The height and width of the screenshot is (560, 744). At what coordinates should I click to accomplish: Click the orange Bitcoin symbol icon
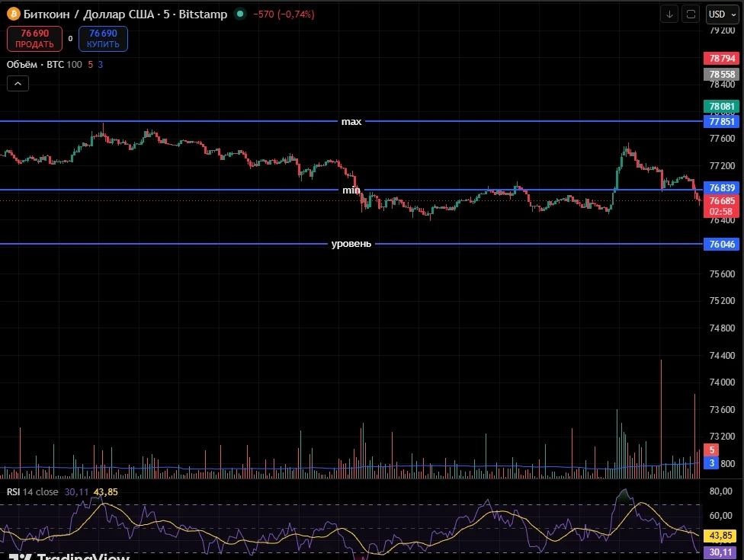(x=13, y=14)
